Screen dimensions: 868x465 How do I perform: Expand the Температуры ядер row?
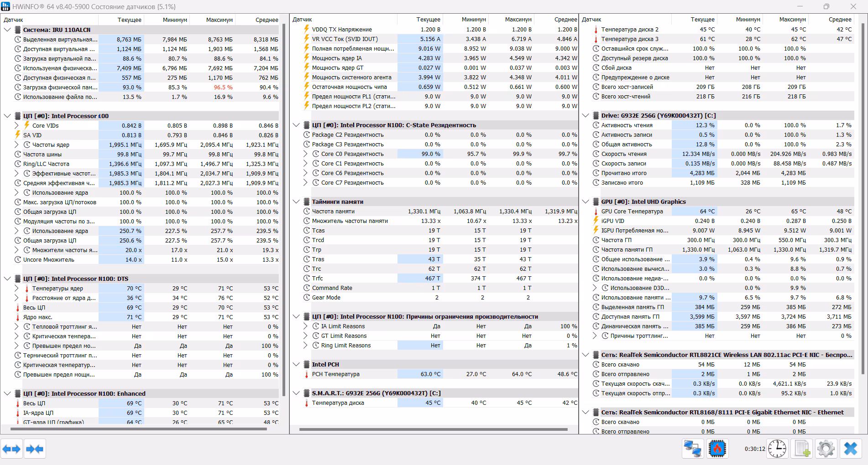(x=16, y=288)
